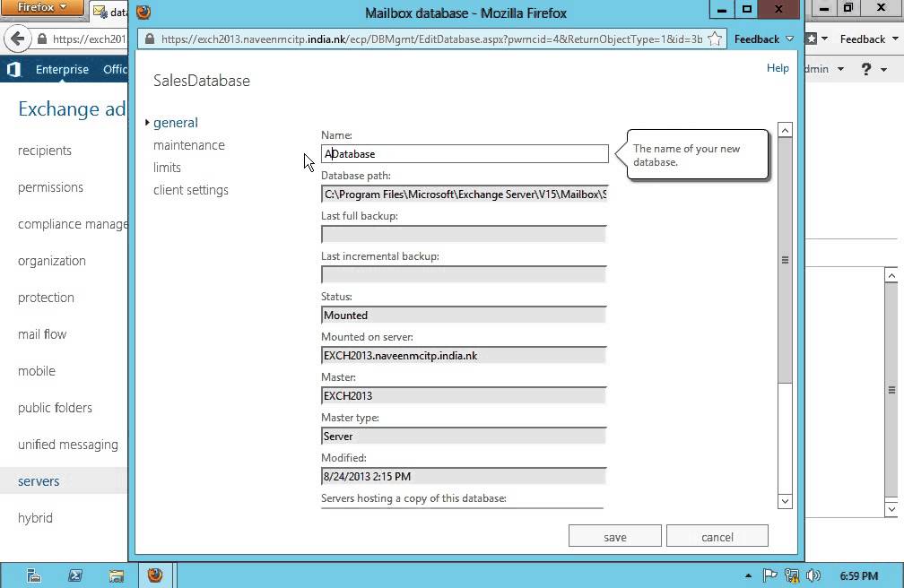904x588 pixels.
Task: Click the Firefox icon in dialog title bar
Action: pos(143,13)
